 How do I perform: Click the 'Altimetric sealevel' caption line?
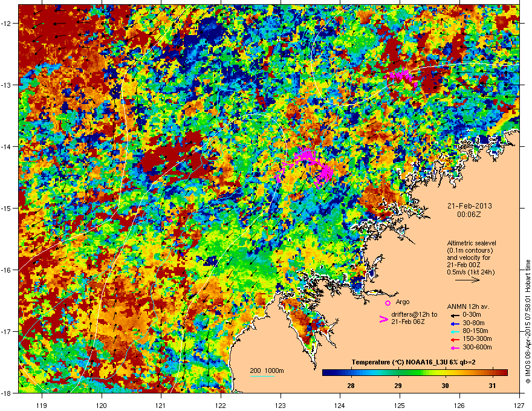472,243
